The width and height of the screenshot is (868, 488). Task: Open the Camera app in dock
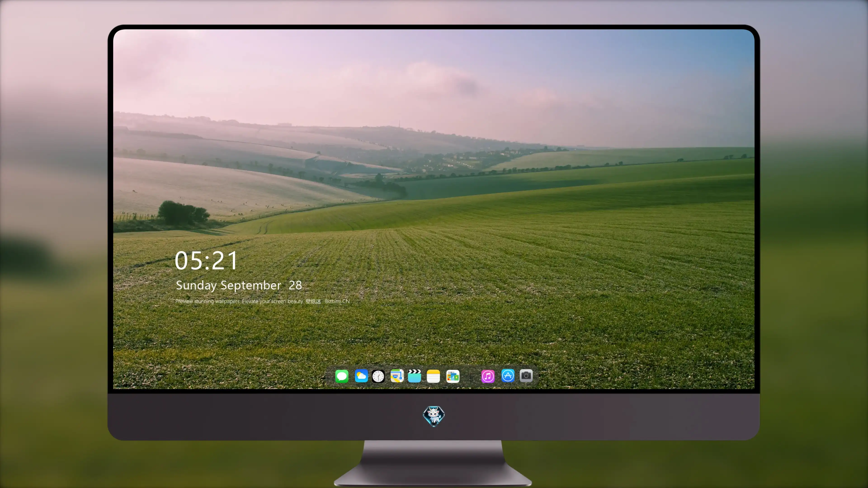tap(526, 375)
